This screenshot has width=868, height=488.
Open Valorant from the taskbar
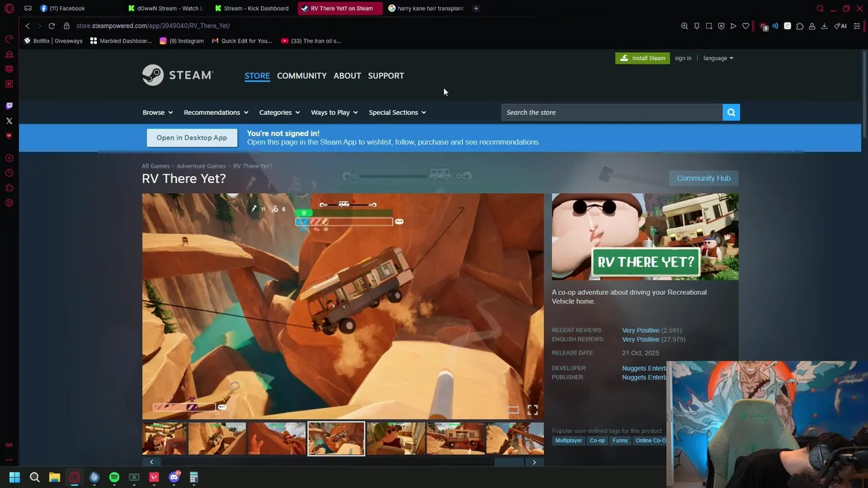click(x=154, y=477)
